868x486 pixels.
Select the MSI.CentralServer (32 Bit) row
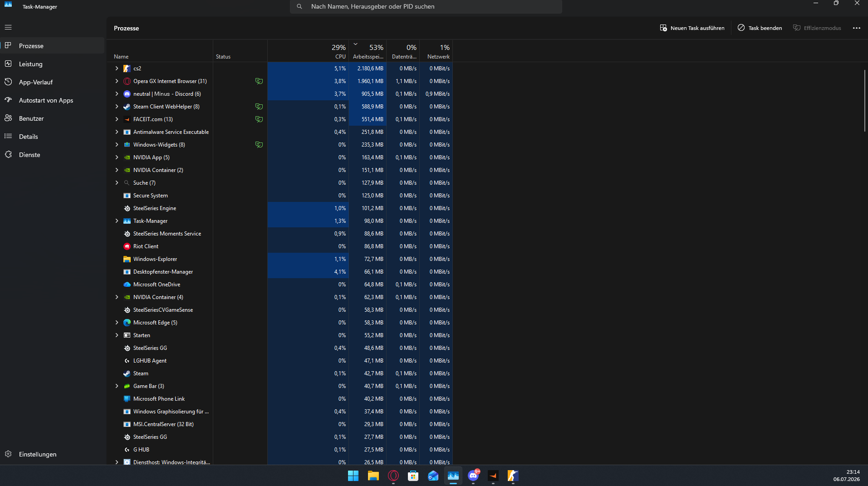tap(280, 424)
